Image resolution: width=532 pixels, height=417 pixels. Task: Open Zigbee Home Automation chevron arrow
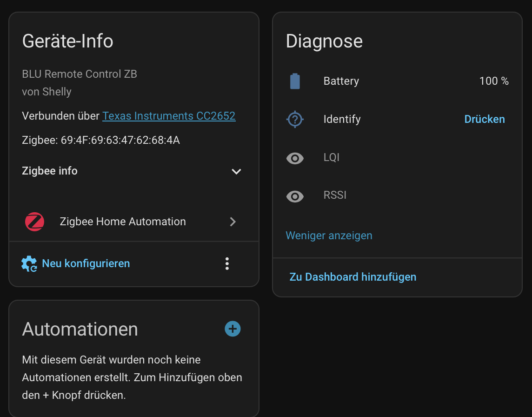tap(233, 222)
